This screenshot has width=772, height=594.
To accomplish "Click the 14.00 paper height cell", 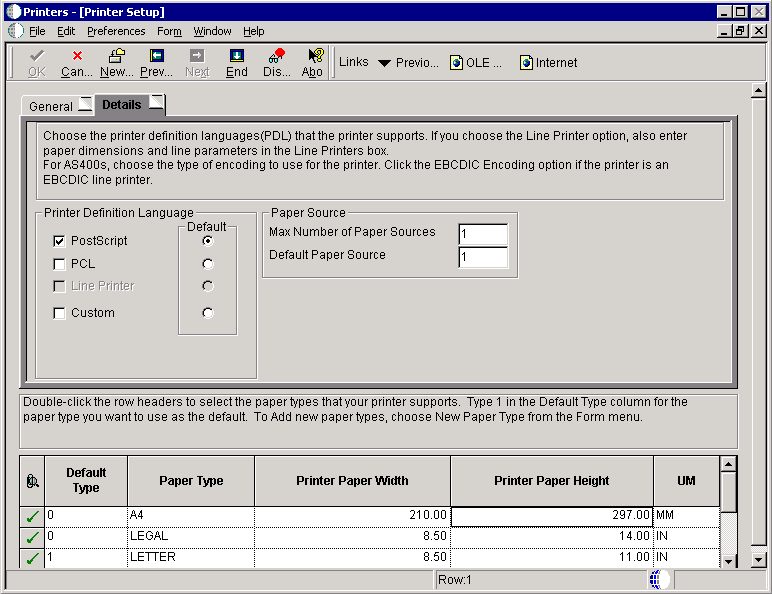I will coord(552,537).
